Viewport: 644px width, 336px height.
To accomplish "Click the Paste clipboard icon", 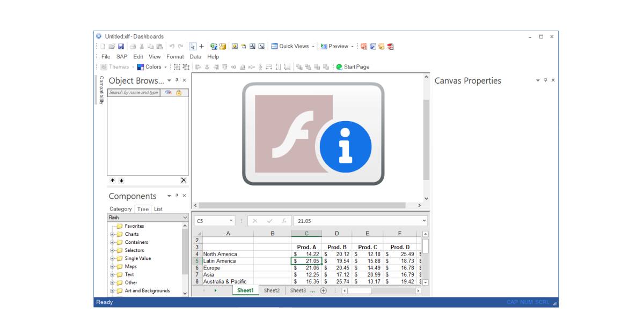I will coord(159,46).
